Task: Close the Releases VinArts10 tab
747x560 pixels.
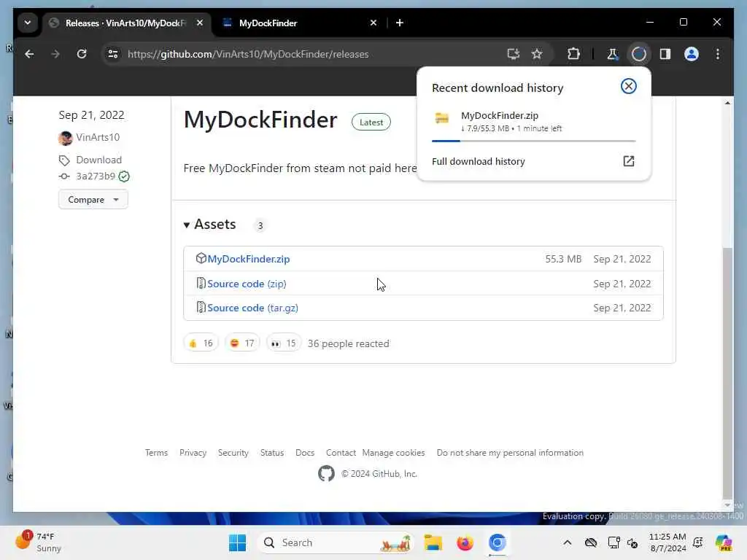Action: click(x=200, y=23)
